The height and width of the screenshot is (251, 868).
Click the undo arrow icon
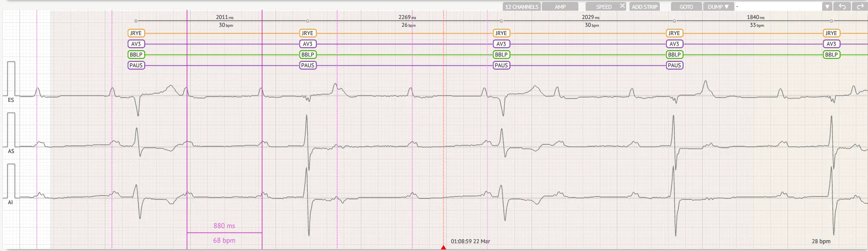pos(842,6)
